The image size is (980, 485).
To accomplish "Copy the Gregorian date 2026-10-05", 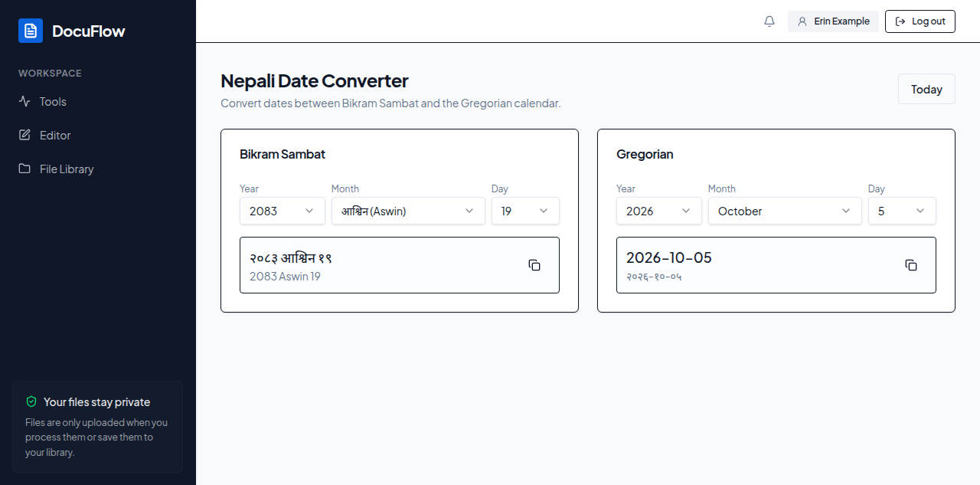I will (911, 265).
